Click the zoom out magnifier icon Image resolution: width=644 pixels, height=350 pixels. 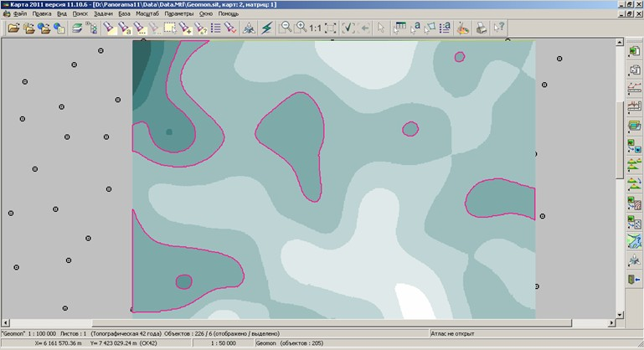[x=286, y=28]
